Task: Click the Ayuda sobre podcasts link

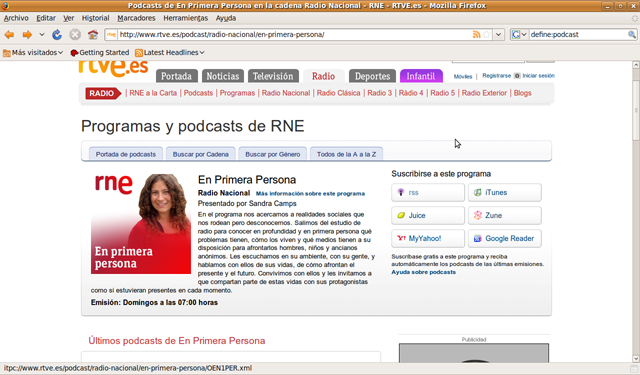Action: pos(424,272)
